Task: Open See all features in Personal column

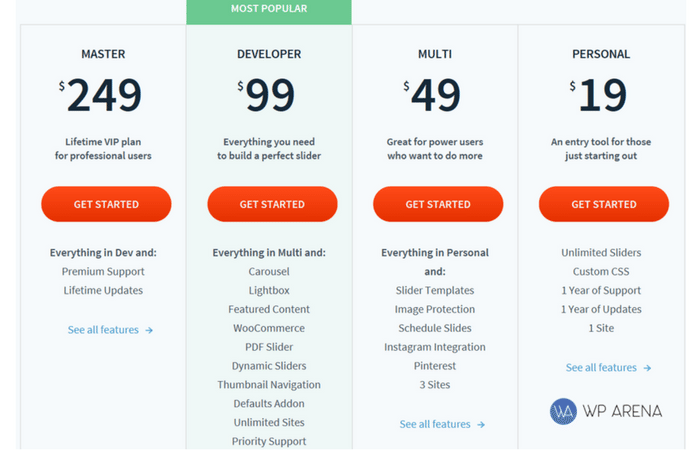Action: [x=601, y=367]
